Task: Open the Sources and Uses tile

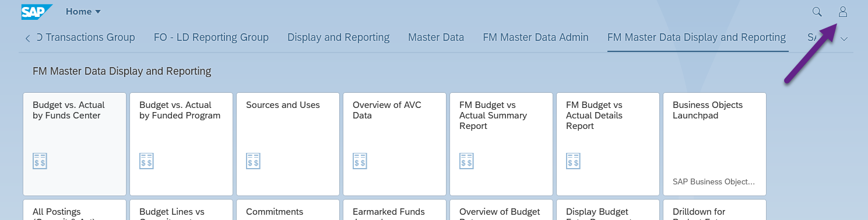Action: 288,144
